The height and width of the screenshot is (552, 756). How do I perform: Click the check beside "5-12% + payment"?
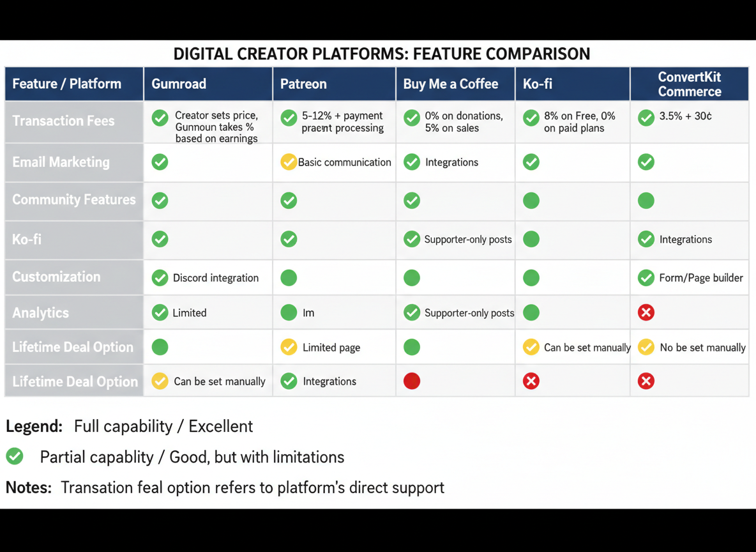coord(289,118)
